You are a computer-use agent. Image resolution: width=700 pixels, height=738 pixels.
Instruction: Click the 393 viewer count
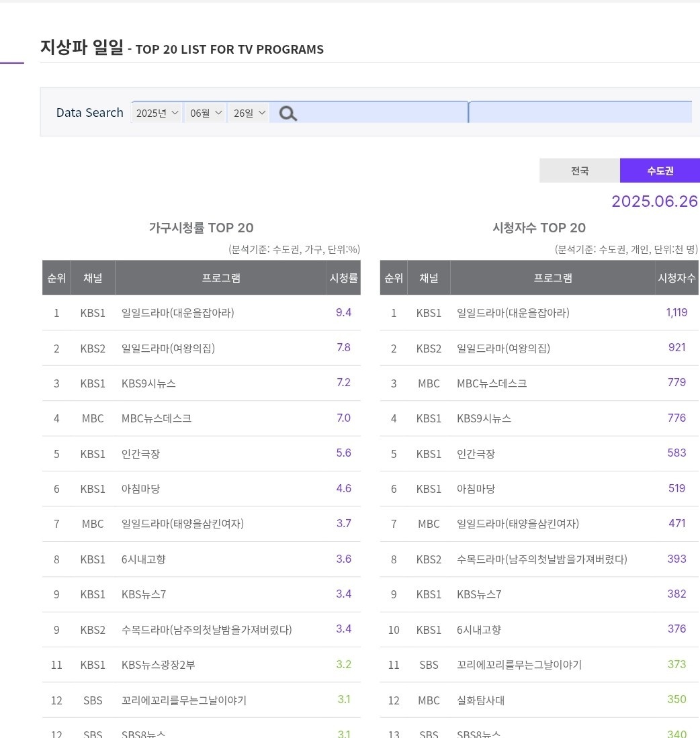(677, 559)
